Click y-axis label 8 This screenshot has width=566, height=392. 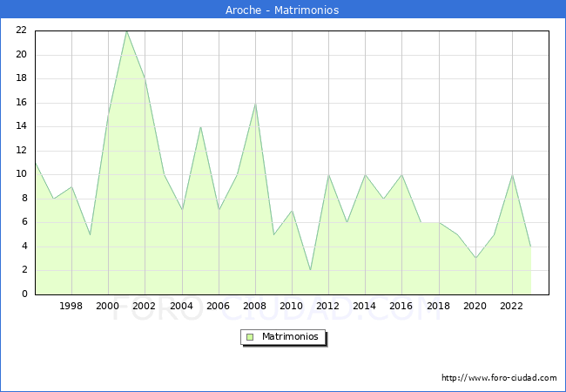click(24, 198)
